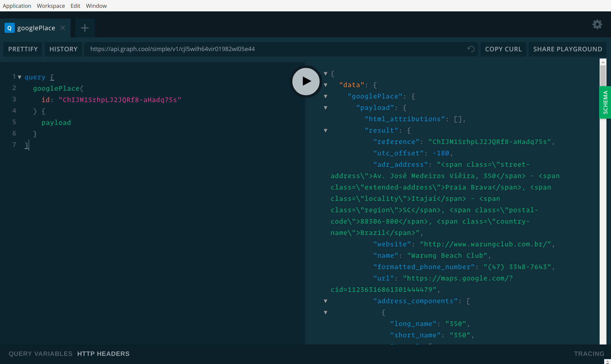Click the PRETTIFY button
Image resolution: width=611 pixels, height=364 pixels.
(23, 49)
